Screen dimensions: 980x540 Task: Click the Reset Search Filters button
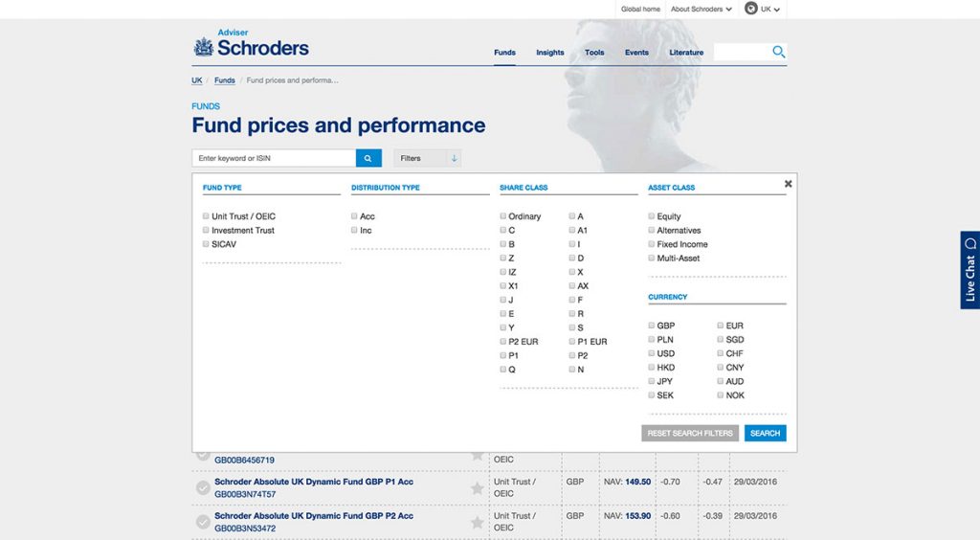coord(690,433)
